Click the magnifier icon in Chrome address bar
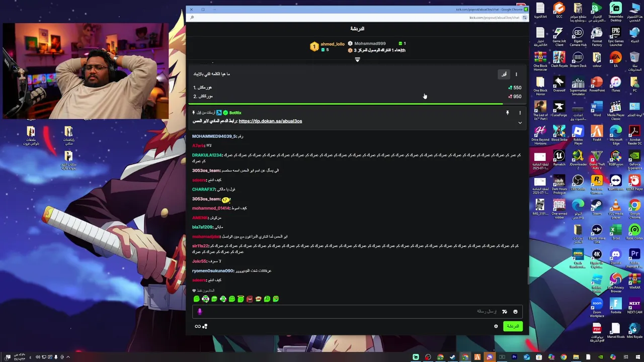The image size is (644, 362). point(192,18)
